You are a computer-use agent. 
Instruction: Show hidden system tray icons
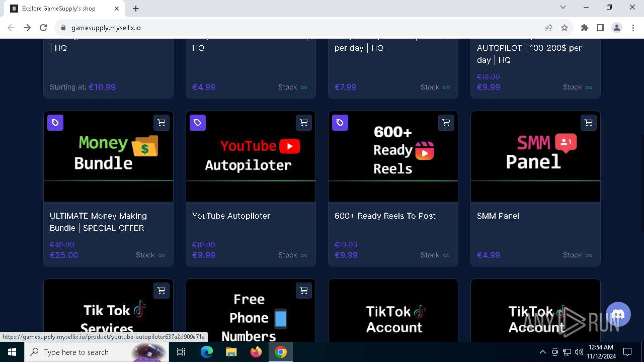[542, 352]
